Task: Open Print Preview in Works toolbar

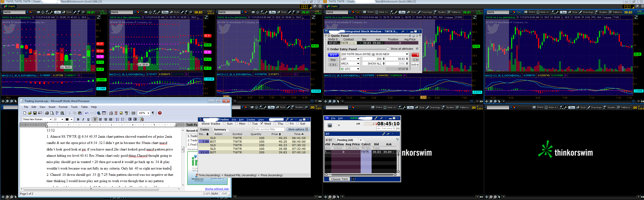Action: 52,113
